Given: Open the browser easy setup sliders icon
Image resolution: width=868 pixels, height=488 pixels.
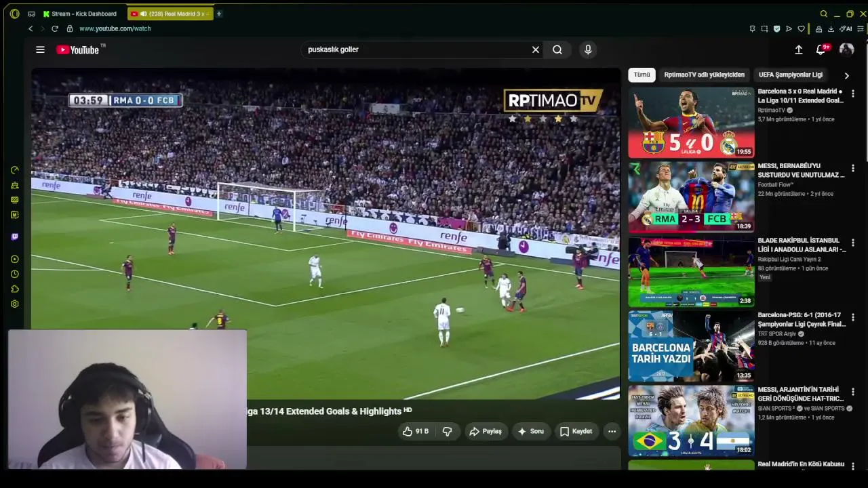Looking at the screenshot, I should (861, 28).
